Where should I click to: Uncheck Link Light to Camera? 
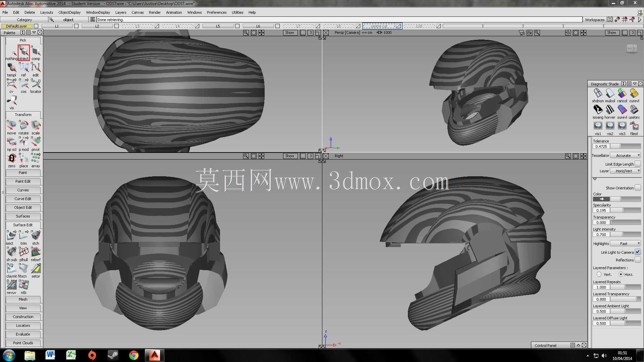(638, 252)
